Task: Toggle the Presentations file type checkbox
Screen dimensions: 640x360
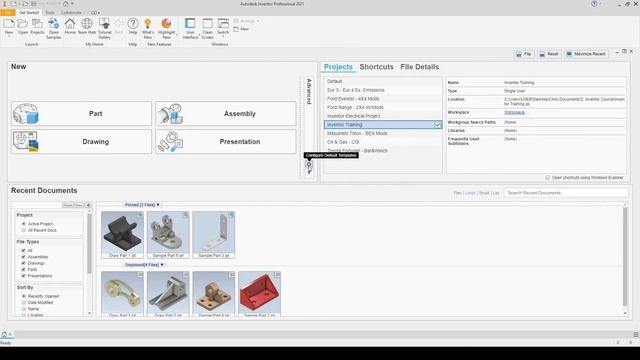Action: click(23, 276)
